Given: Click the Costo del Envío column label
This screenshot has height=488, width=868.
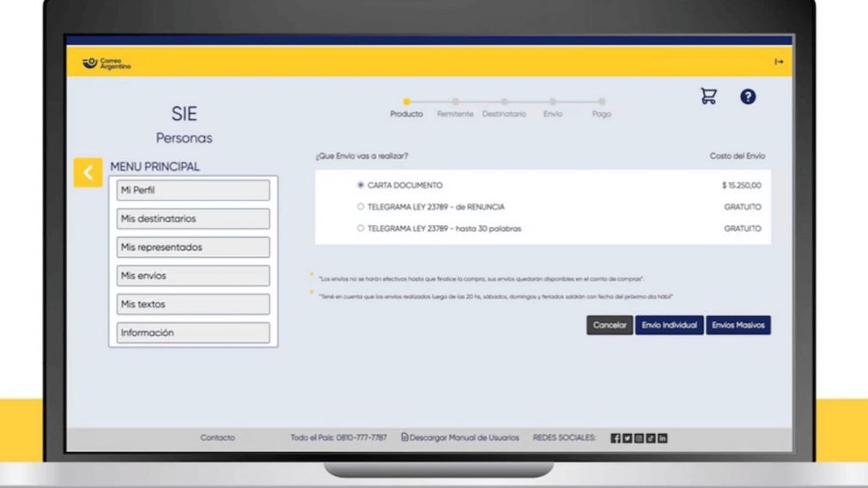Looking at the screenshot, I should coord(737,156).
